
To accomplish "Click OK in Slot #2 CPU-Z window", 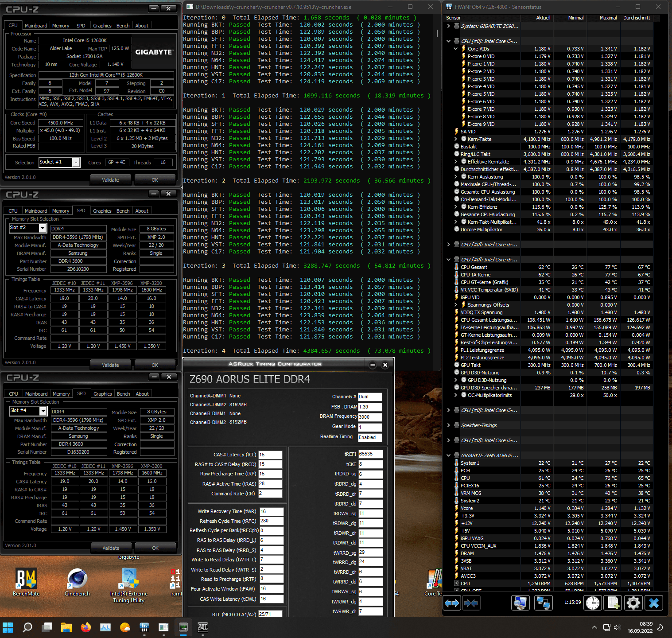I will [x=155, y=365].
